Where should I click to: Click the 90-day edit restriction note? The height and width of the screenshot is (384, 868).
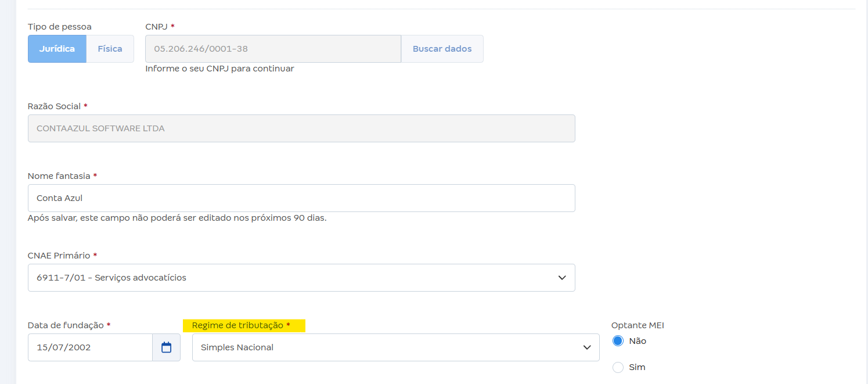pos(177,218)
